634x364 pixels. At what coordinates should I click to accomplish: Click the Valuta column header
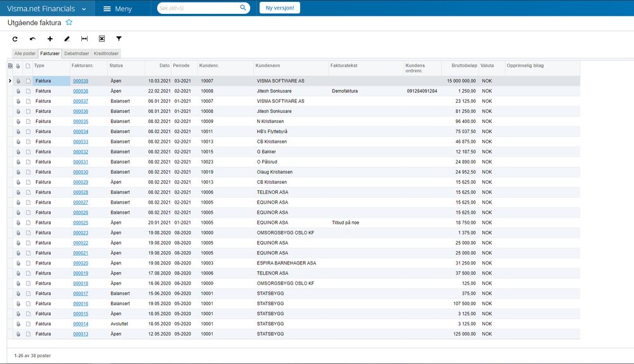point(487,65)
